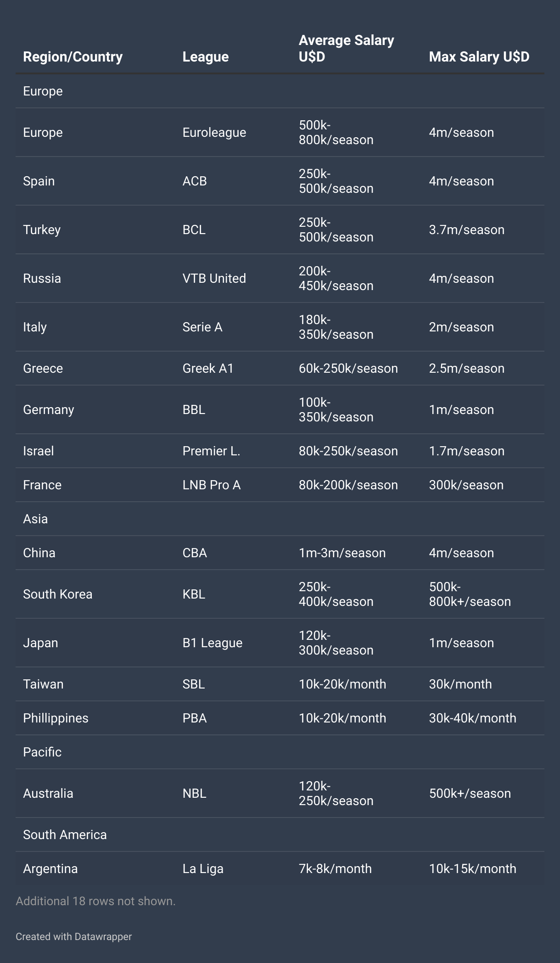Click the South America section heading
560x963 pixels.
click(x=65, y=835)
